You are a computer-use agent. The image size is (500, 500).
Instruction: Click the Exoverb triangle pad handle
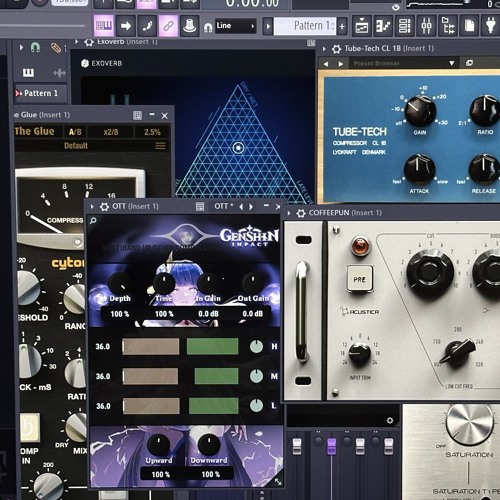[238, 147]
